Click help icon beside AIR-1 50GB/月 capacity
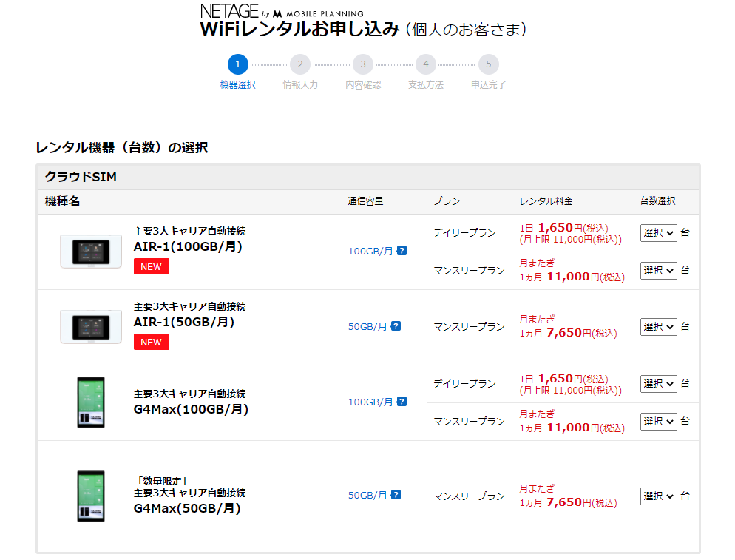Image resolution: width=735 pixels, height=560 pixels. pyautogui.click(x=396, y=326)
